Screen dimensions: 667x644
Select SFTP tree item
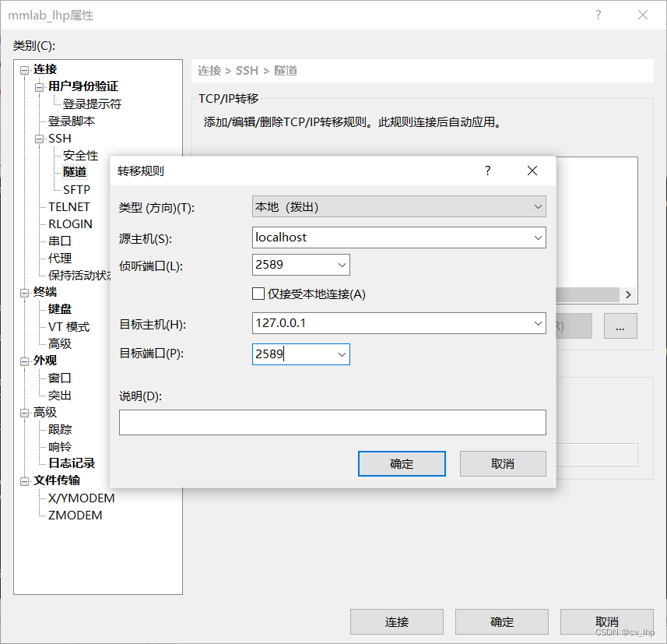[76, 189]
